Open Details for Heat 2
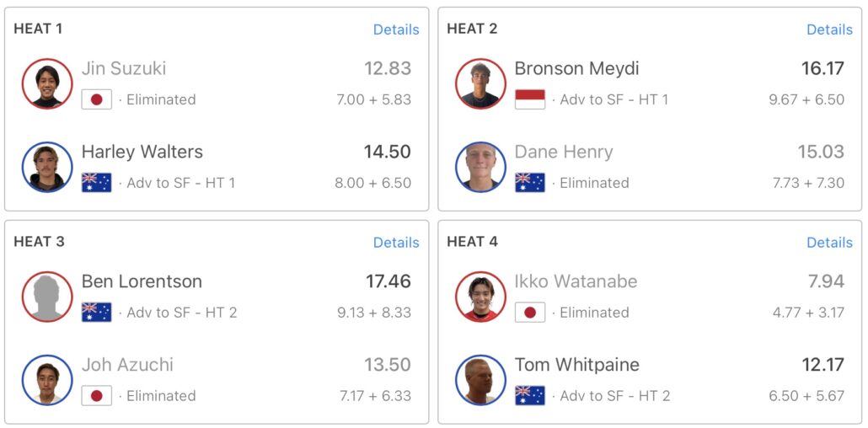This screenshot has height=428, width=868. (x=829, y=29)
